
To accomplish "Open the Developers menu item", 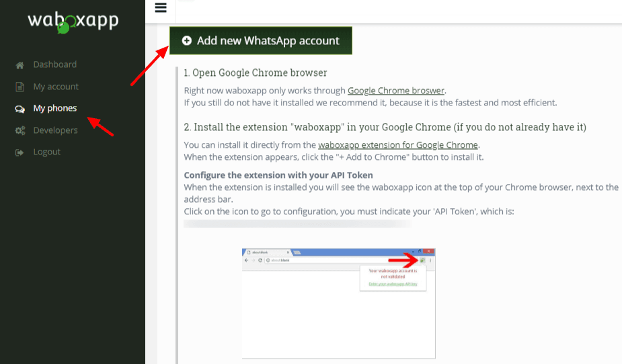I will [x=56, y=130].
